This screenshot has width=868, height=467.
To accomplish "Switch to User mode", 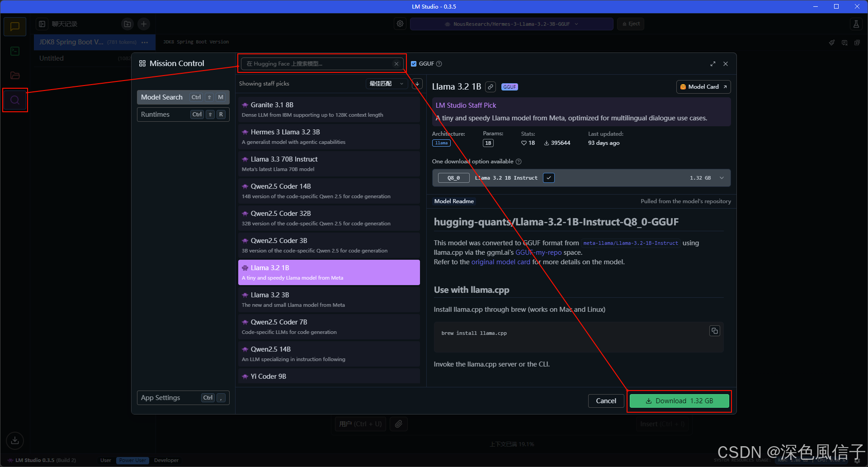I will [106, 460].
